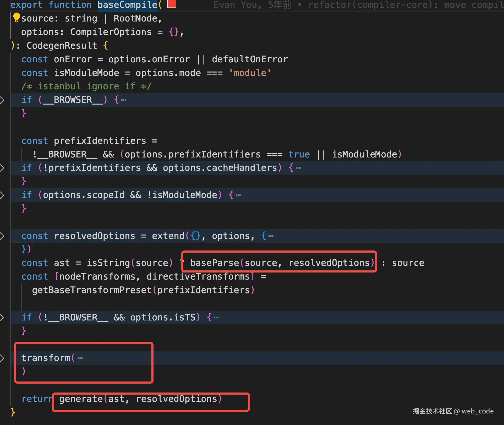Click the baseParse function call
Image resolution: width=504 pixels, height=425 pixels.
coord(215,263)
